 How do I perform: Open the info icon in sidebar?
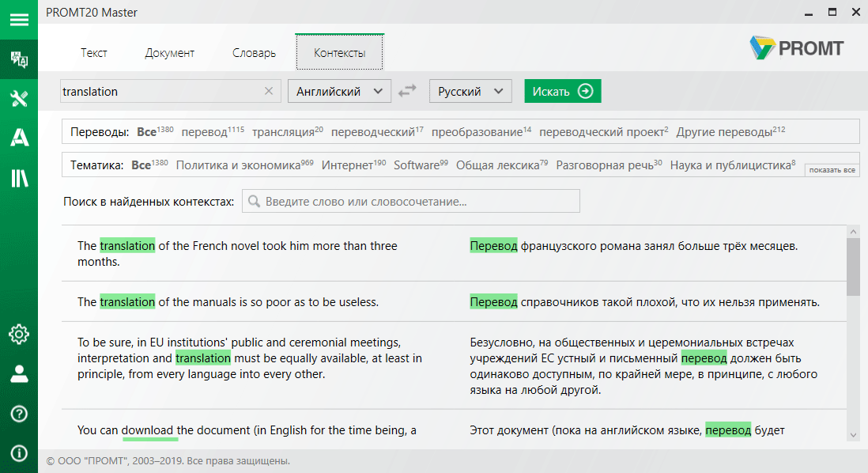coord(19,453)
